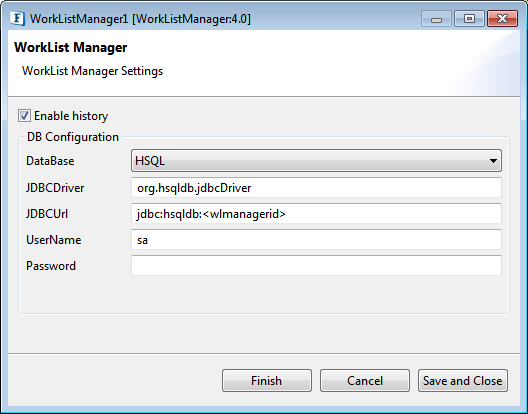Uncheck the Enable history checkbox
The image size is (528, 414).
coord(24,116)
